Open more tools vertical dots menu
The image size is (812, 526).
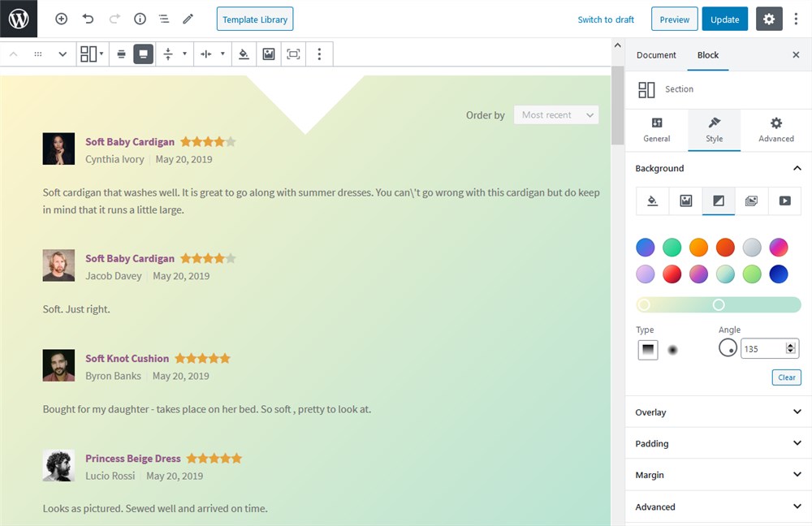[x=796, y=19]
